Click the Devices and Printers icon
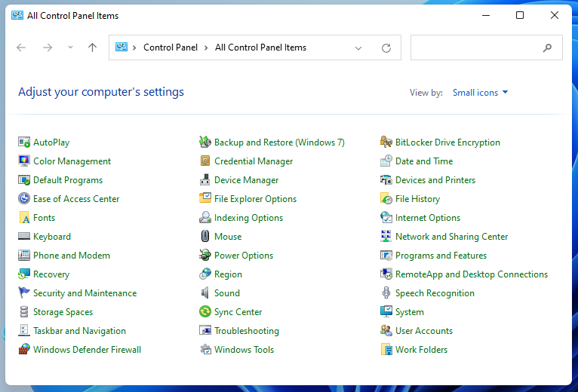 (x=386, y=179)
